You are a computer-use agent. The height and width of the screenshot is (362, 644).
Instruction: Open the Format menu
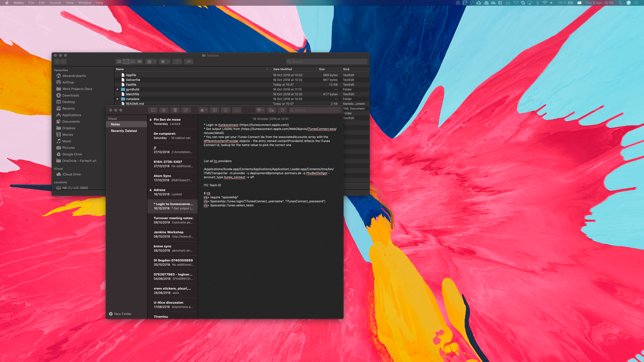point(55,3)
